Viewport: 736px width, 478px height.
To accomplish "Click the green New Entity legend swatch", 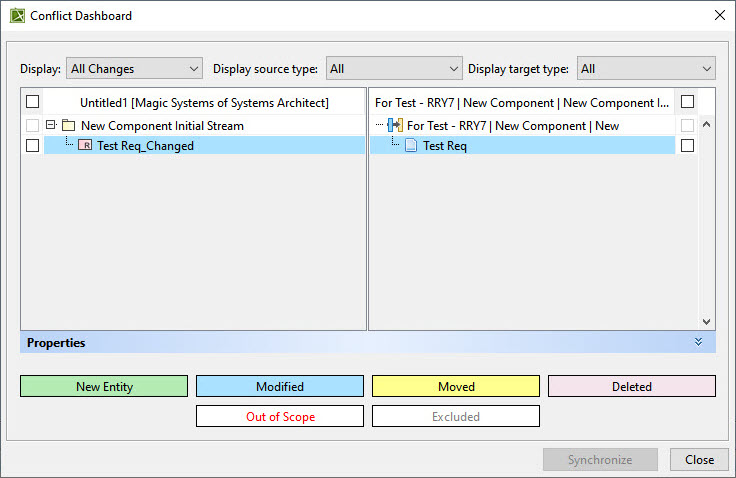I will (x=104, y=386).
